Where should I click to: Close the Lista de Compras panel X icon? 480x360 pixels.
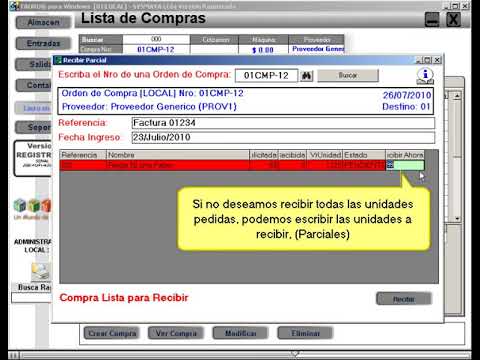pos(453,20)
